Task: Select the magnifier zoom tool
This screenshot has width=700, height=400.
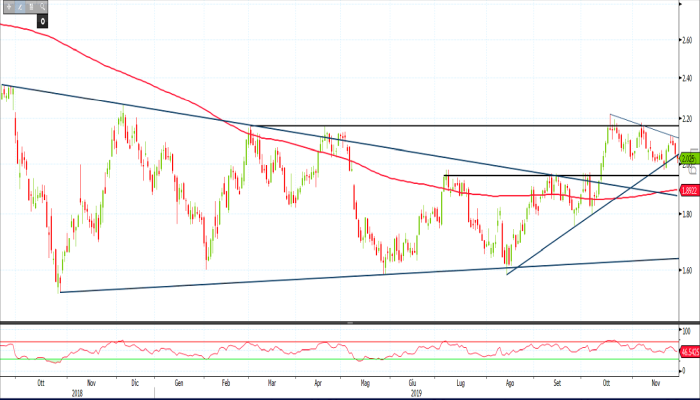Action: click(x=40, y=6)
